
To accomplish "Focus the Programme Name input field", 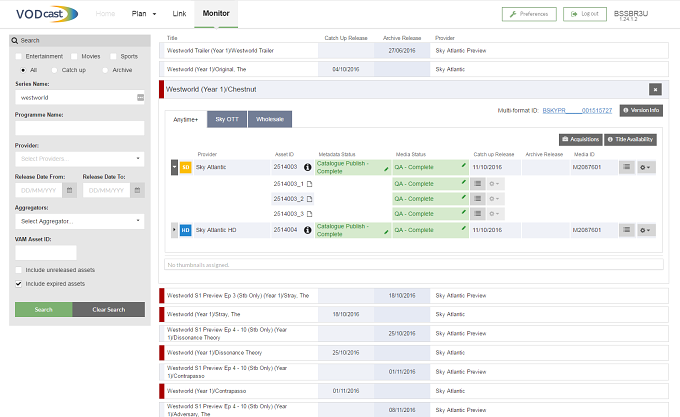I will tap(80, 128).
